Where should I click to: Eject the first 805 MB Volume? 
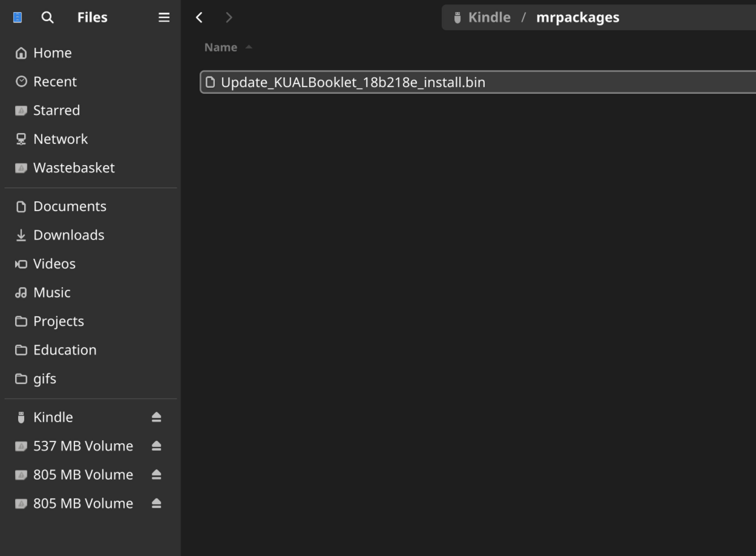(156, 475)
